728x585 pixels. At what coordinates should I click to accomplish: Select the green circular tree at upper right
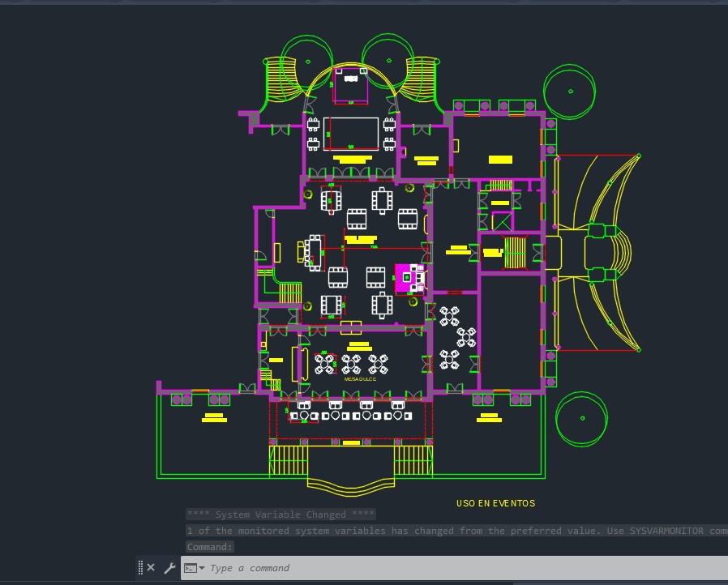pyautogui.click(x=570, y=91)
